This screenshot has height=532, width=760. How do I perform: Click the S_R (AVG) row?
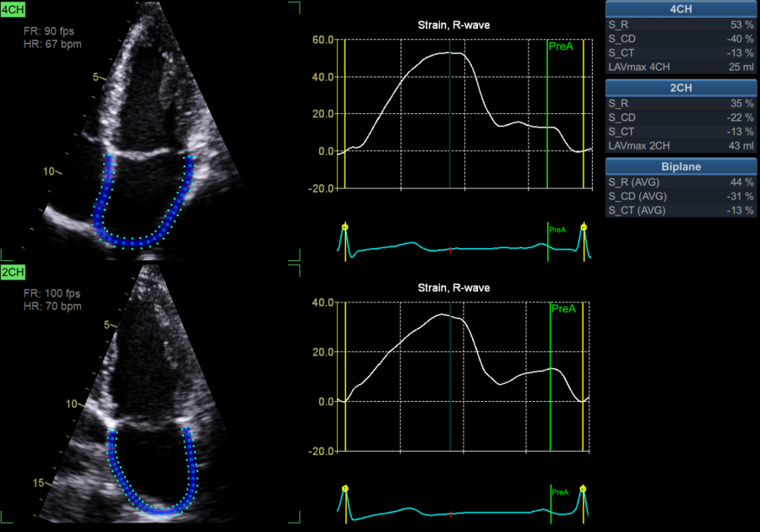point(681,182)
